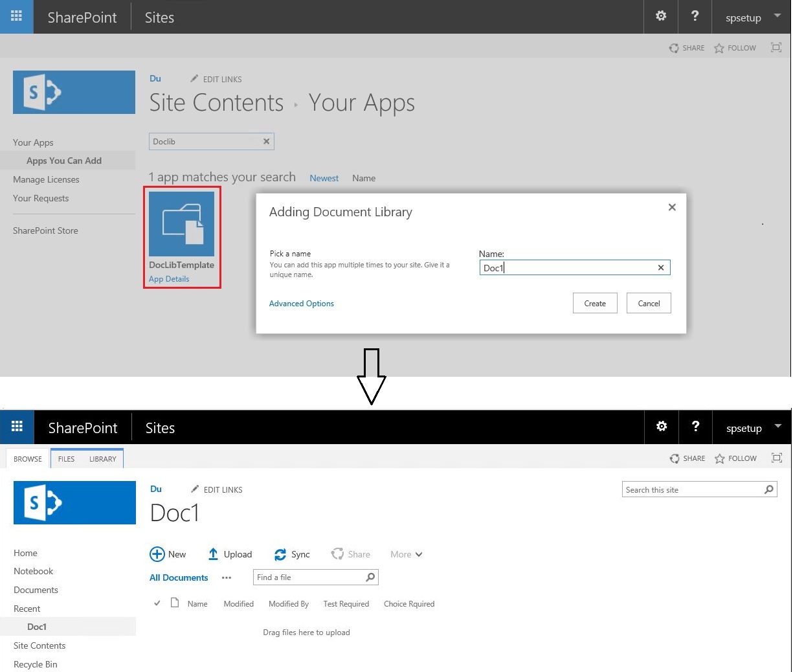This screenshot has width=793, height=672.
Task: Switch to the LIBRARY ribbon tab
Action: pyautogui.click(x=103, y=458)
